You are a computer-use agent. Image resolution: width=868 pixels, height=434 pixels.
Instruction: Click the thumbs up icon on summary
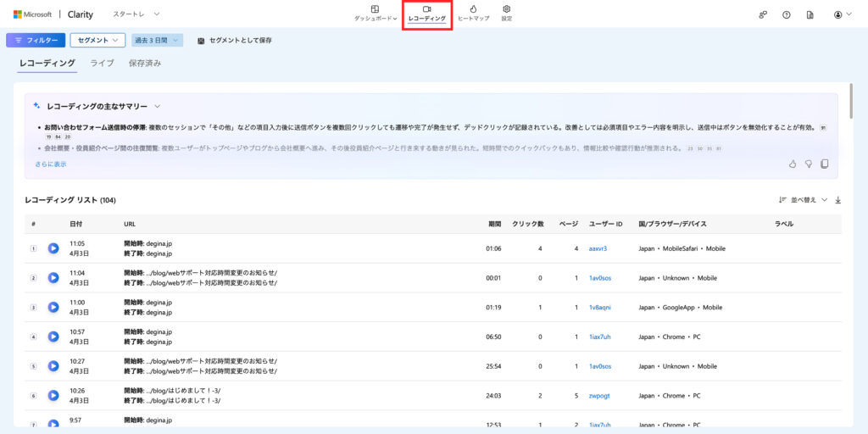tap(793, 164)
